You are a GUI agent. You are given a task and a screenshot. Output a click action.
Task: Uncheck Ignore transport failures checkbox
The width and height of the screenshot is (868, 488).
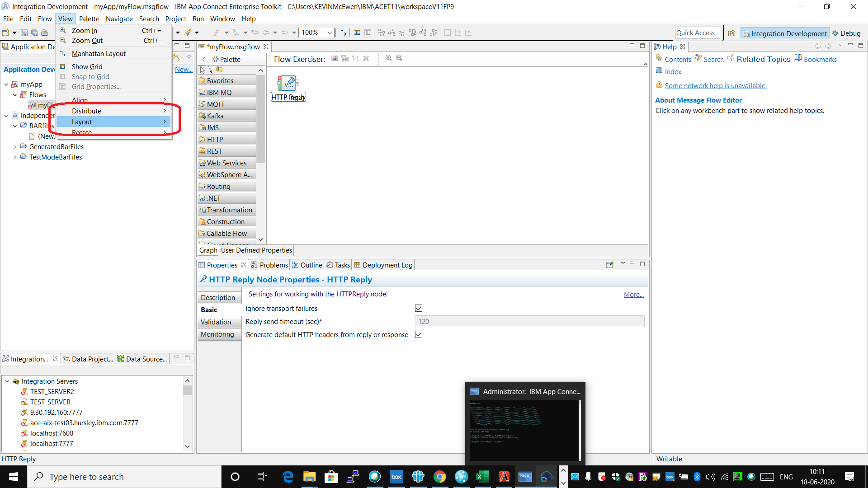click(x=419, y=308)
